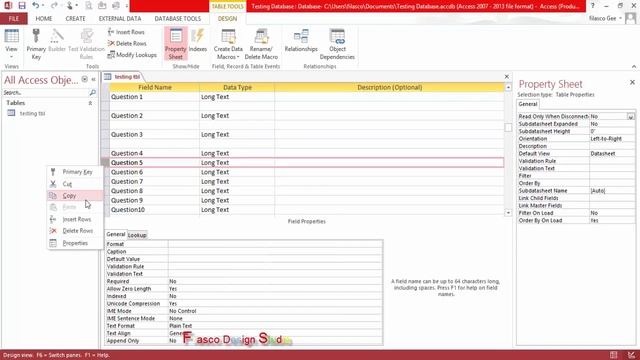Switch to the HOME tab
Screen dimensions: 640x360
(44, 18)
